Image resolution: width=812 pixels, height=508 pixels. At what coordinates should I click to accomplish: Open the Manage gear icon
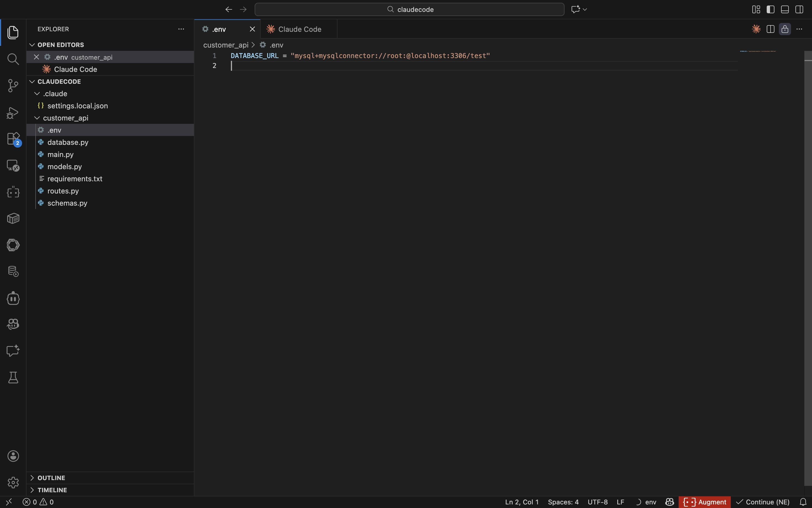point(13,483)
